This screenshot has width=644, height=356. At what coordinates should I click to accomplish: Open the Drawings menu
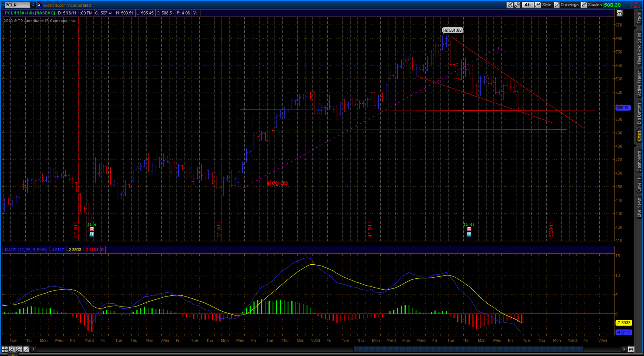pyautogui.click(x=566, y=5)
